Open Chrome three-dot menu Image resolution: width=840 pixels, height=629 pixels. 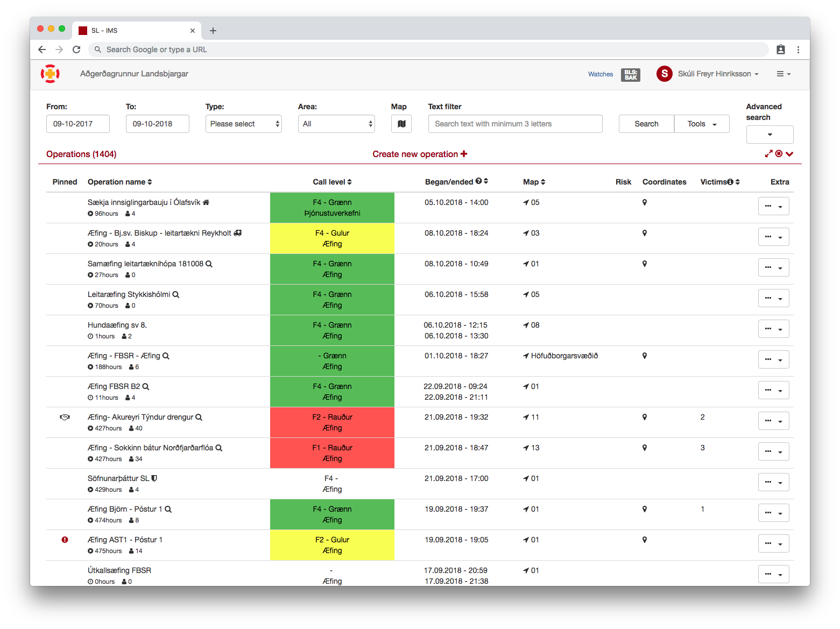point(798,50)
